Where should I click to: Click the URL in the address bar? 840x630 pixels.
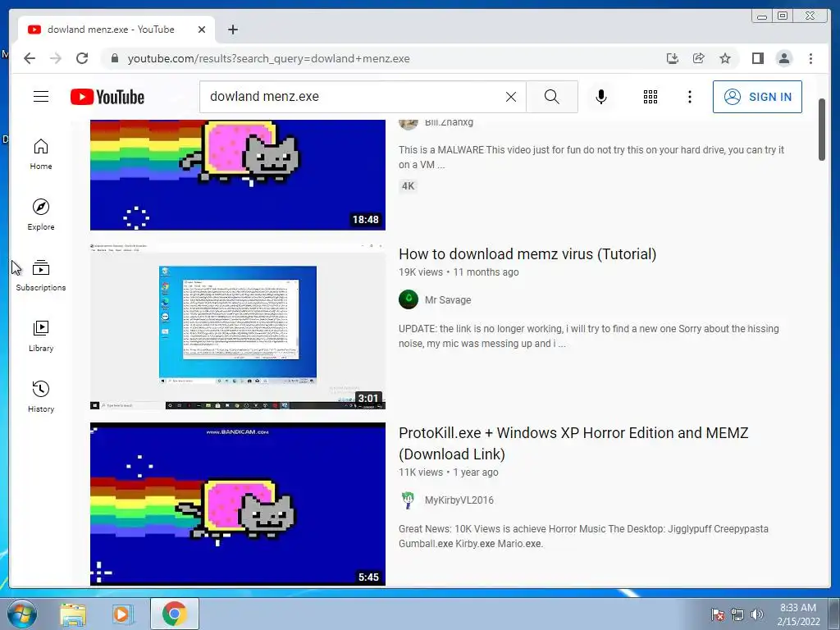(268, 58)
